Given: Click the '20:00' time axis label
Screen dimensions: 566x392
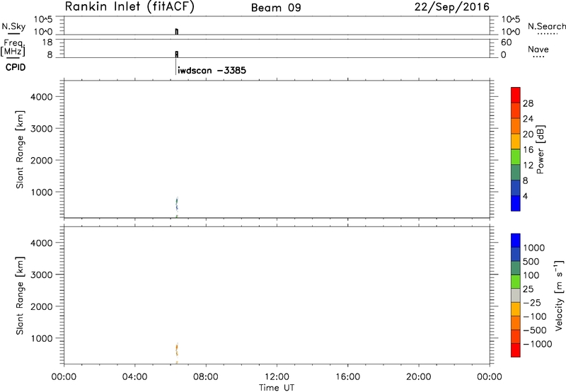Looking at the screenshot, I should [419, 377].
